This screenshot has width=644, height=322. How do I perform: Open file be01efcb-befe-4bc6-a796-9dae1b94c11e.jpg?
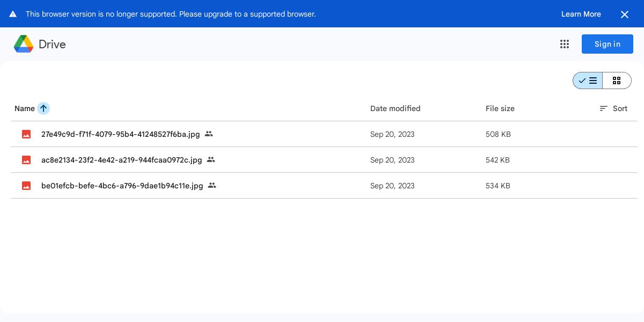[122, 186]
